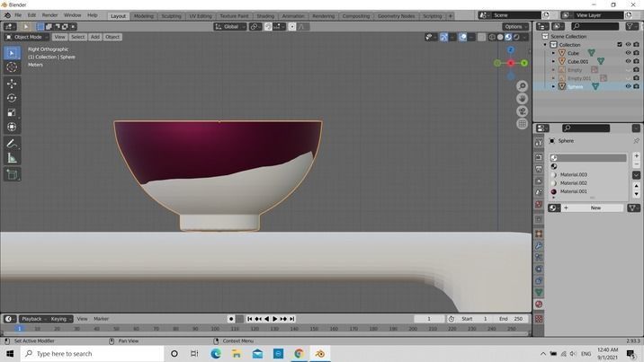Click the blue Z axis gizmo ball
Screen dimensions: 644x362
(x=511, y=50)
